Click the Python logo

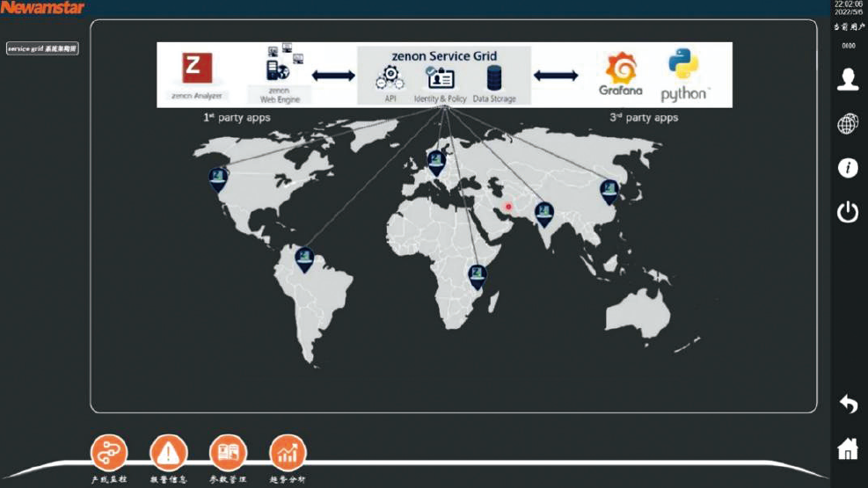click(x=683, y=76)
